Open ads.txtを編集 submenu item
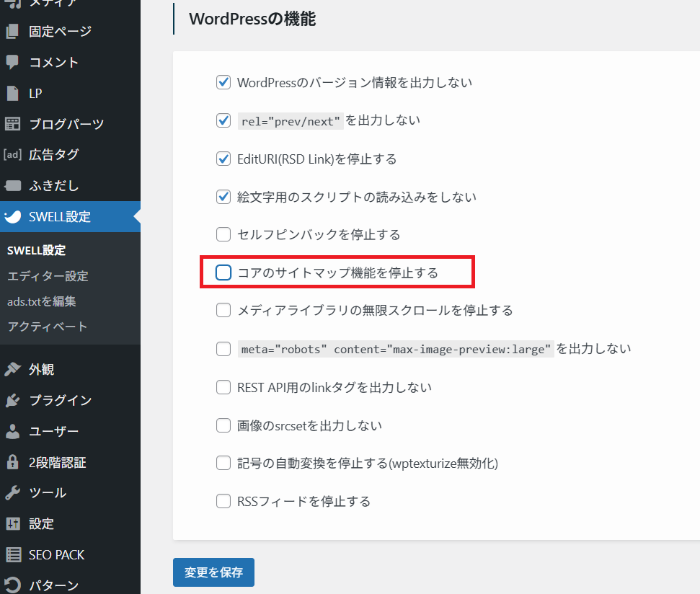 click(42, 301)
